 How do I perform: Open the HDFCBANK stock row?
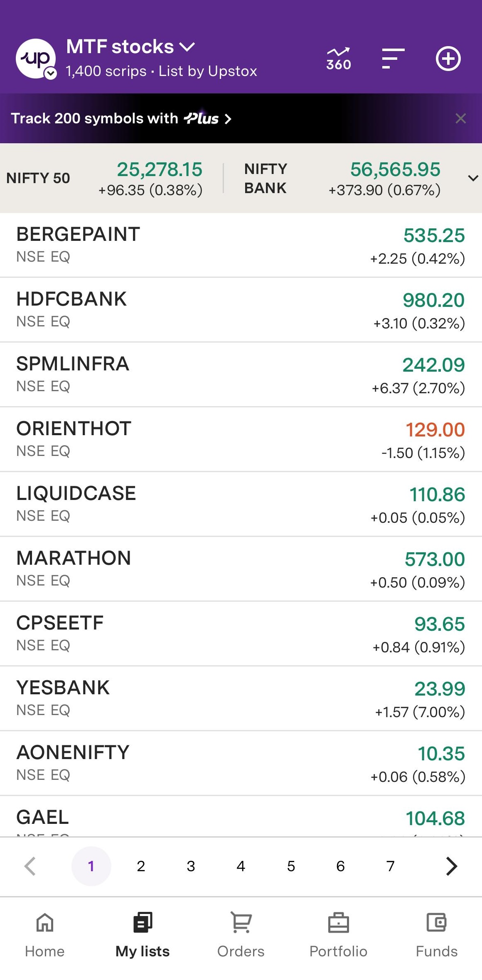coord(241,310)
